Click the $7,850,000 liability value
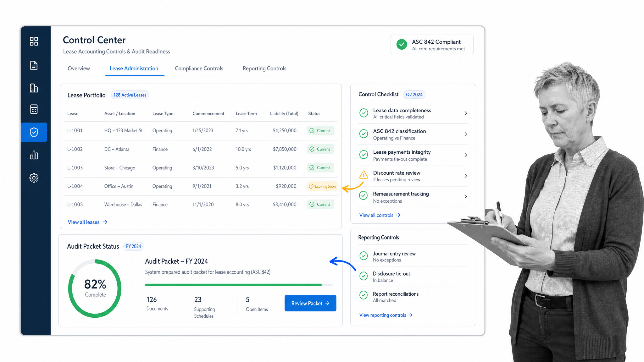The image size is (644, 362). pos(285,149)
